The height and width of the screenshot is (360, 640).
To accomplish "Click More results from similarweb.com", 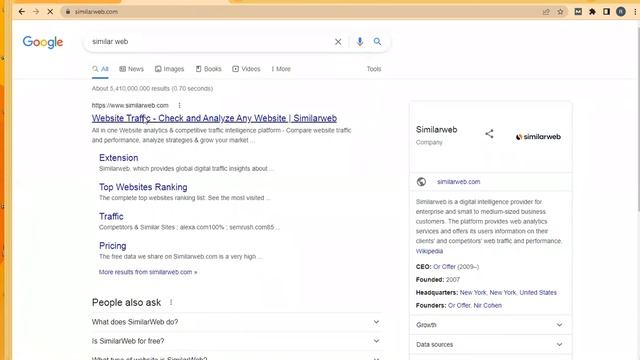I will (x=148, y=272).
